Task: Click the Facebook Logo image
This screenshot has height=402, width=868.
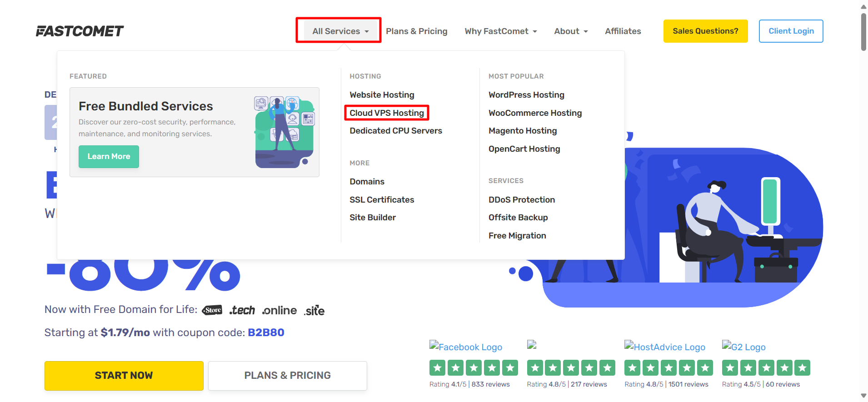Action: (x=466, y=347)
